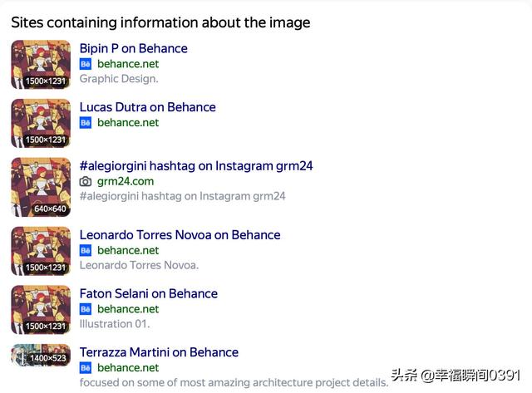Click Behance icon under Leonardo Torres Novoa title
Viewport: 532px width, 393px height.
(x=86, y=250)
